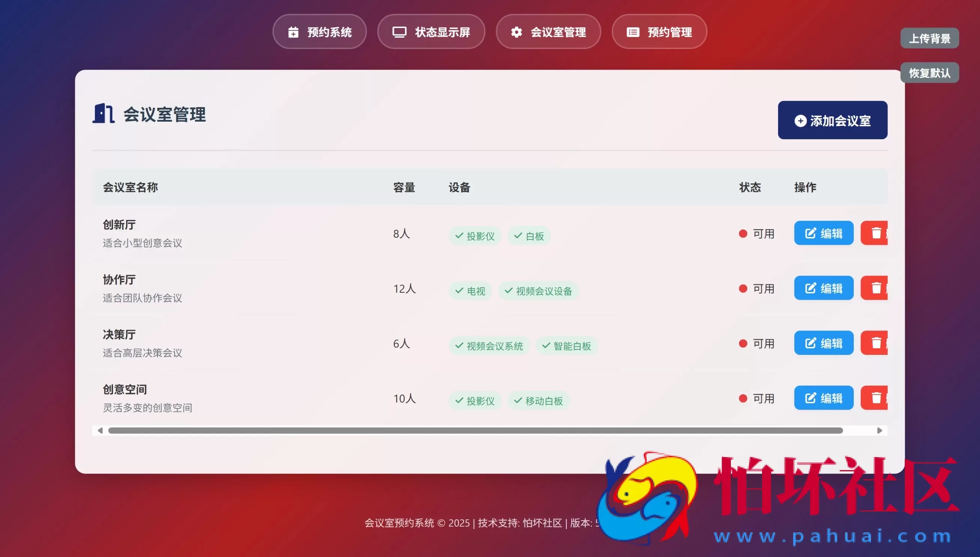Click the 上传背景 button
This screenshot has width=980, height=557.
tap(929, 38)
